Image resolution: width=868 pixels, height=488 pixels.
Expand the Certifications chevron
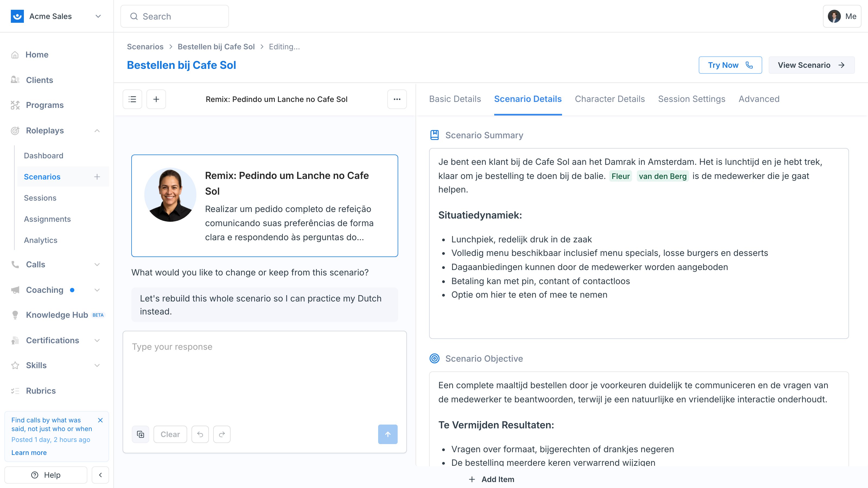click(97, 340)
